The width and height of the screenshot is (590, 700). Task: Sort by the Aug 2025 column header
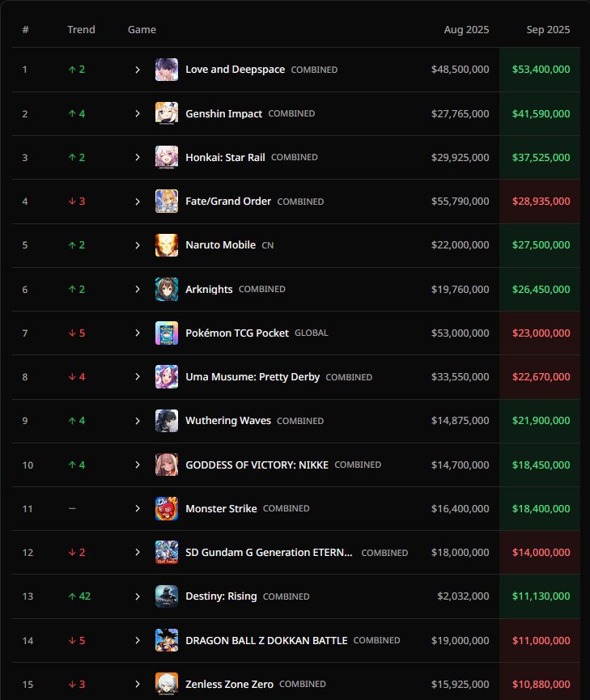click(466, 30)
